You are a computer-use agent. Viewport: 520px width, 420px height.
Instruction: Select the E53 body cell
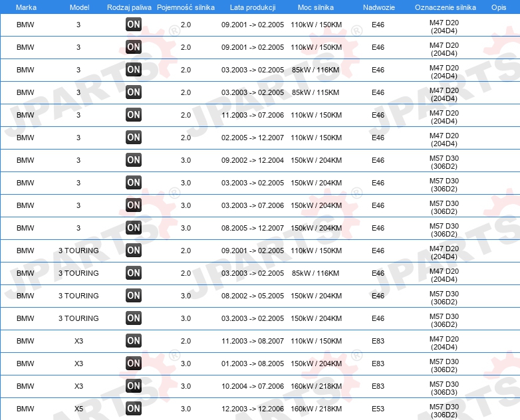coord(378,409)
